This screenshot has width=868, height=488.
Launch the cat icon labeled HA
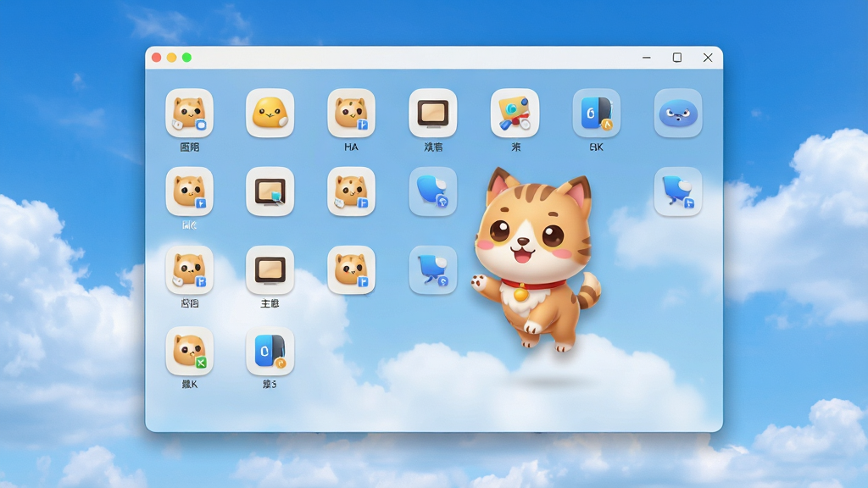(x=351, y=113)
